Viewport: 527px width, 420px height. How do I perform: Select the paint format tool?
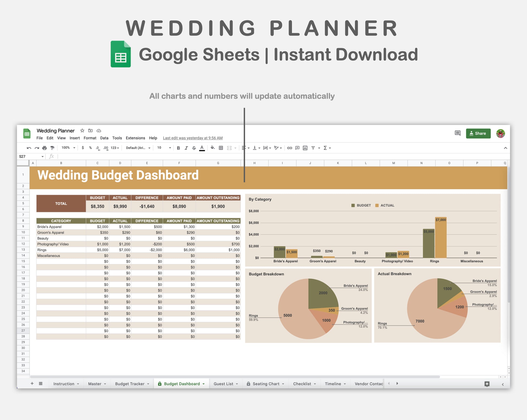click(52, 148)
